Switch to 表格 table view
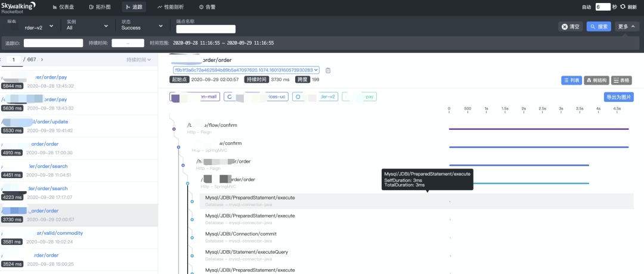 pyautogui.click(x=621, y=80)
